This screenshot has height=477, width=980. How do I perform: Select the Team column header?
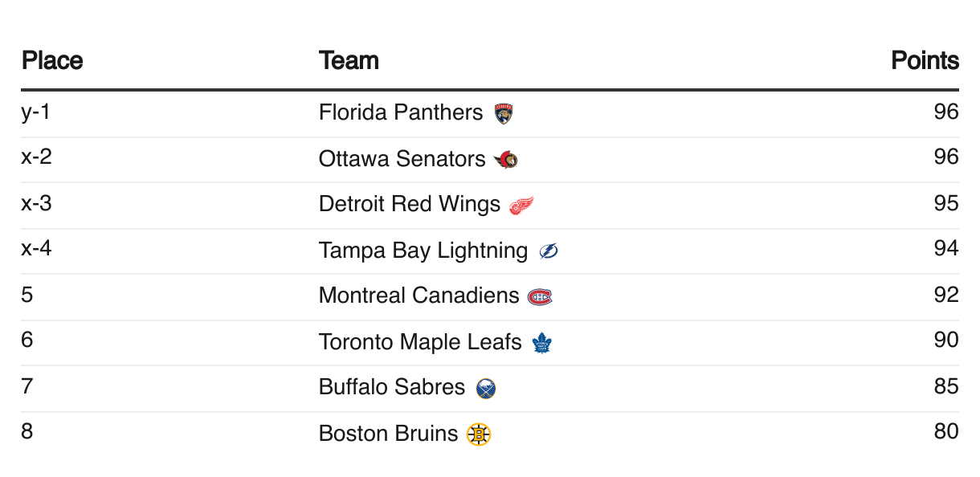click(x=349, y=61)
